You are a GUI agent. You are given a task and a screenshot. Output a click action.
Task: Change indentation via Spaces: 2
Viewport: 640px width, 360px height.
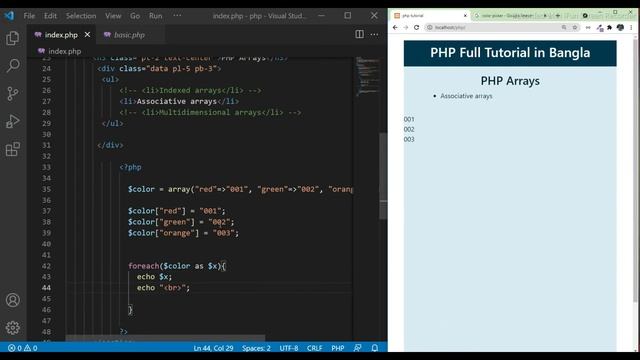[x=256, y=348]
